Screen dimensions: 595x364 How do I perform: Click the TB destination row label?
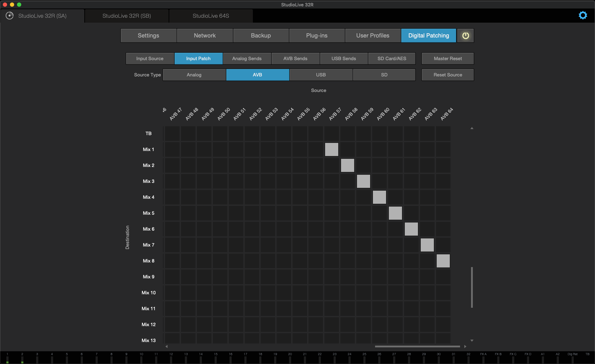[148, 133]
